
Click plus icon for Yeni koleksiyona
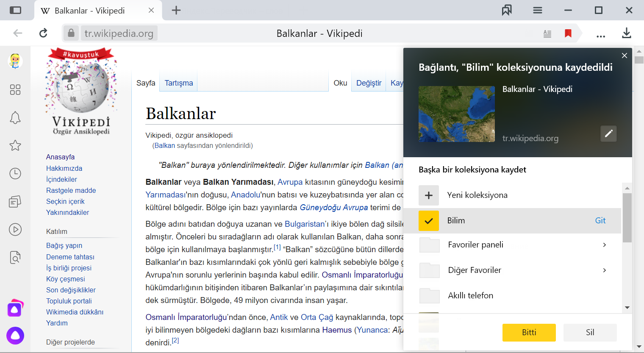point(429,195)
